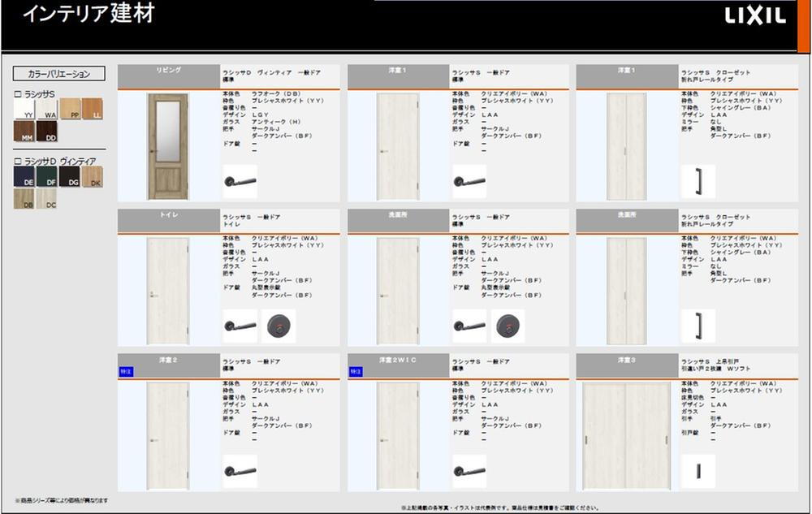Select the YY white color swatch
812x514 pixels.
click(24, 109)
